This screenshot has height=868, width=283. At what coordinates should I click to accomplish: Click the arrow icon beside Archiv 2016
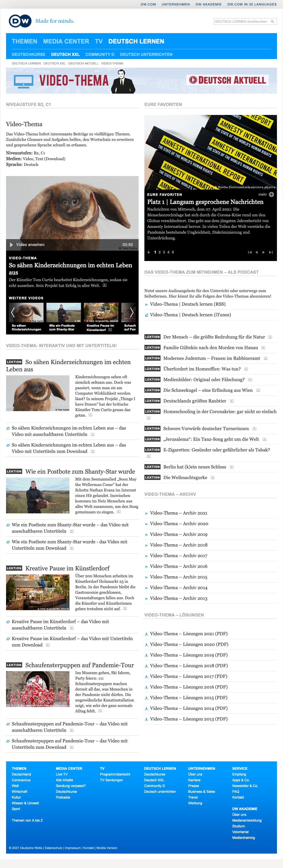[x=146, y=567]
